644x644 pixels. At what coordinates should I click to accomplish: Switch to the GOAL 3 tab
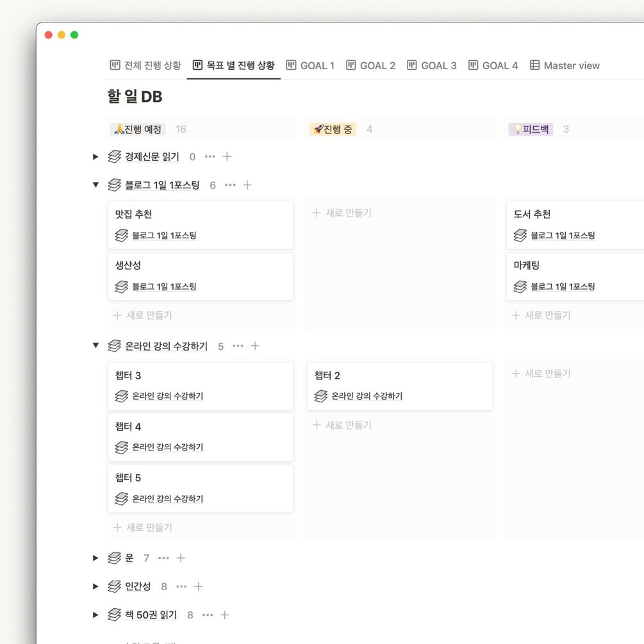point(432,65)
